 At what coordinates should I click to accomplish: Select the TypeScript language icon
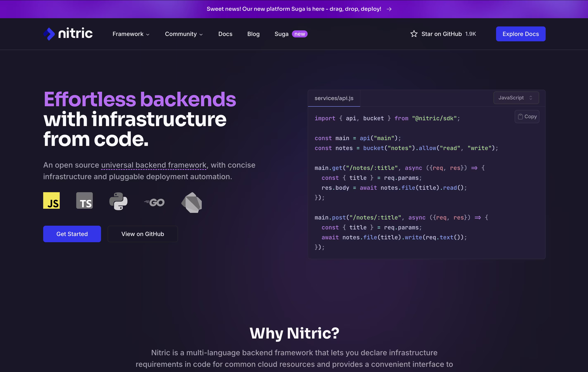pyautogui.click(x=85, y=200)
